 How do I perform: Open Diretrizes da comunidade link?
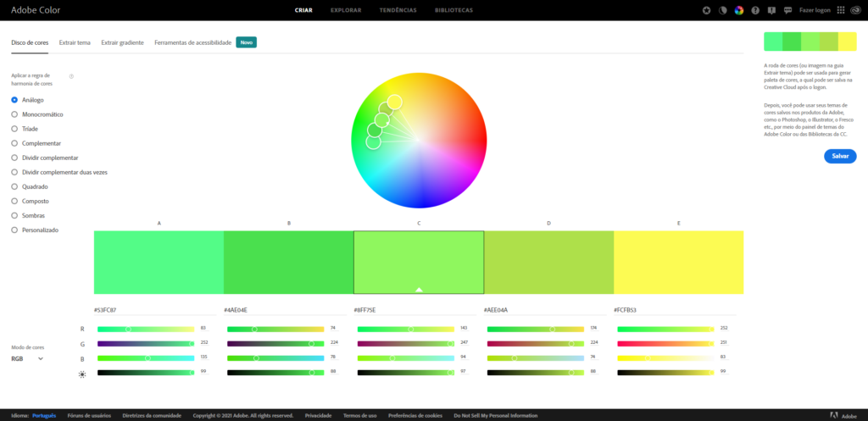point(152,415)
